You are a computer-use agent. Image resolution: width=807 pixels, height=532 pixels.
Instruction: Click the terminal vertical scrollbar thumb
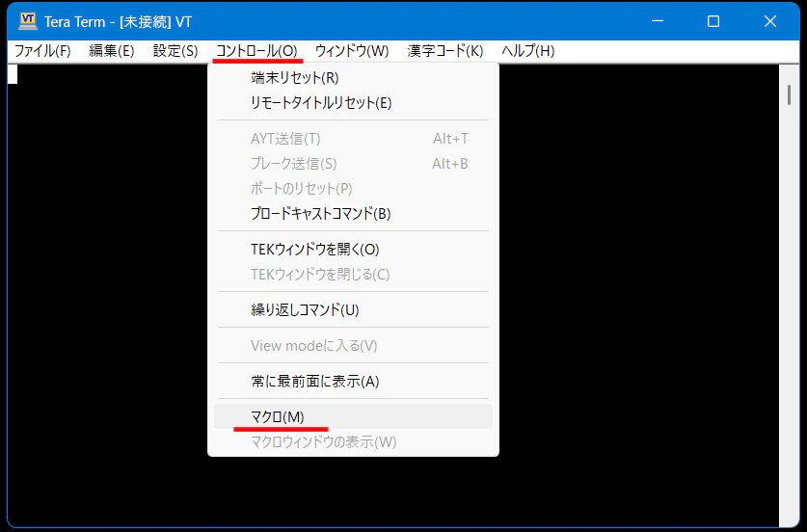tap(789, 94)
